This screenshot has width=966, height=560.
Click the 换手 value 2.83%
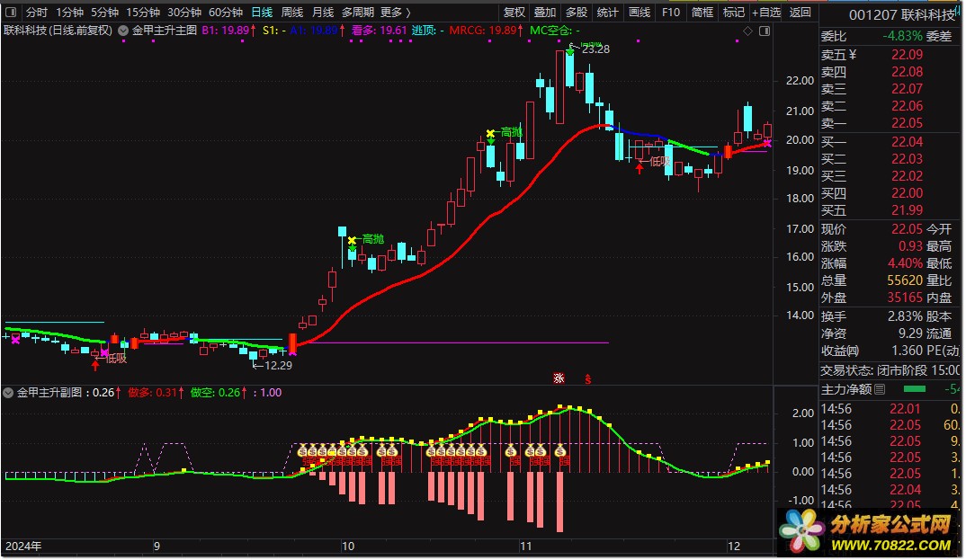905,317
